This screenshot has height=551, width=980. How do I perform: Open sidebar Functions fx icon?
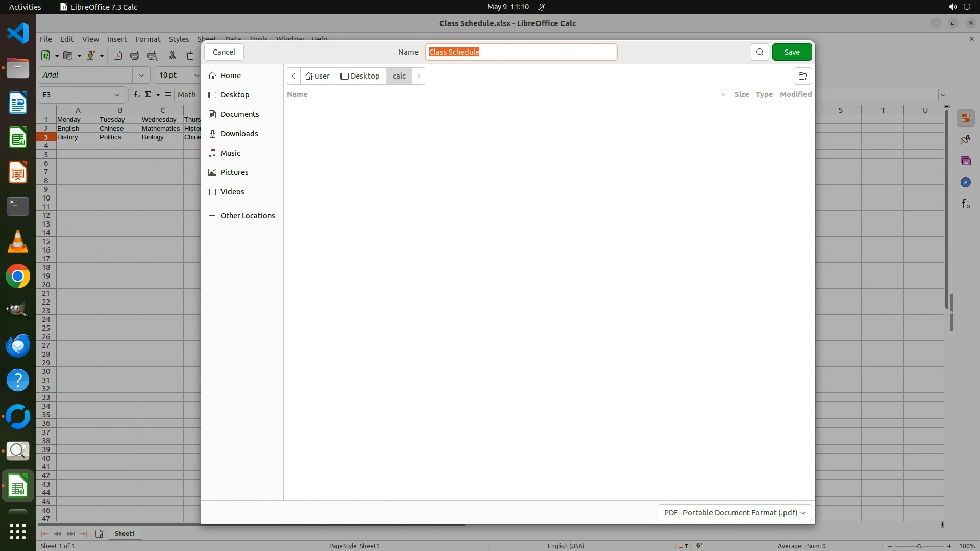[x=965, y=204]
